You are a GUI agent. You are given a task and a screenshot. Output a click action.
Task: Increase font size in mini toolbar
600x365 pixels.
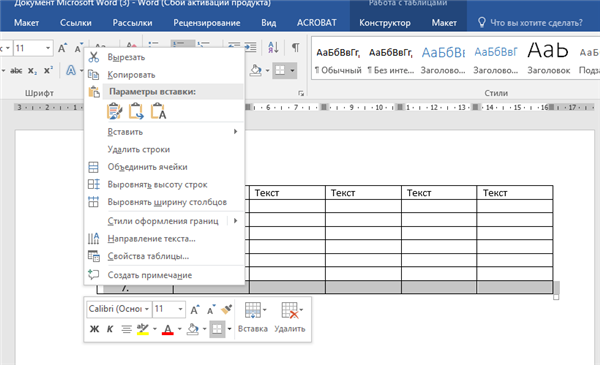tap(194, 309)
